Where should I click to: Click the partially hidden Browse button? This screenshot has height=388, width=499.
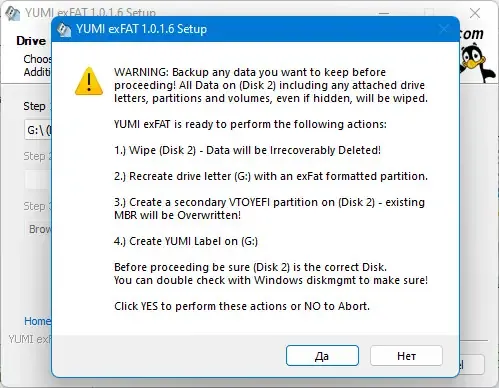(x=38, y=229)
